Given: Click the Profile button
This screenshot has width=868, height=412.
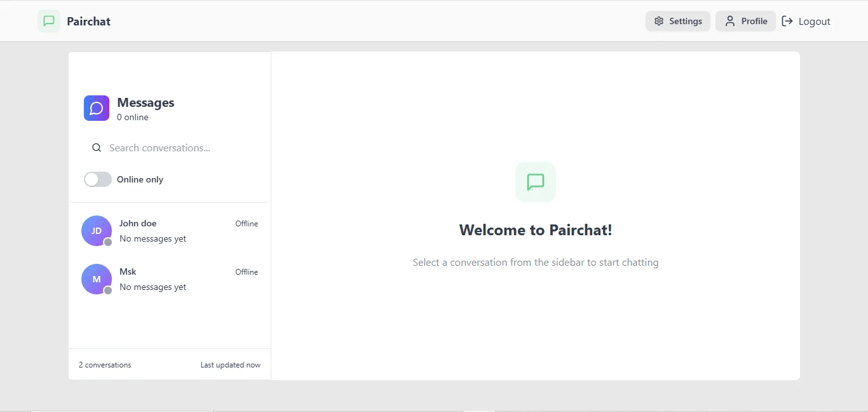Looking at the screenshot, I should [745, 21].
